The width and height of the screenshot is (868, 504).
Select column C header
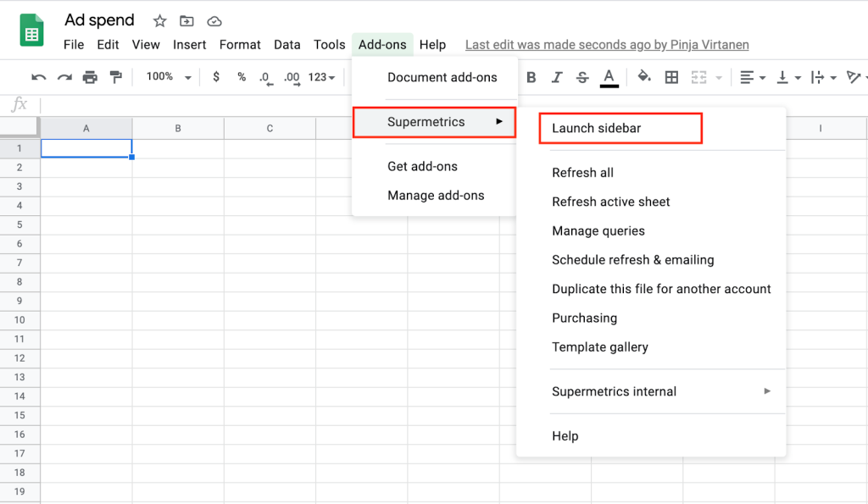point(270,129)
